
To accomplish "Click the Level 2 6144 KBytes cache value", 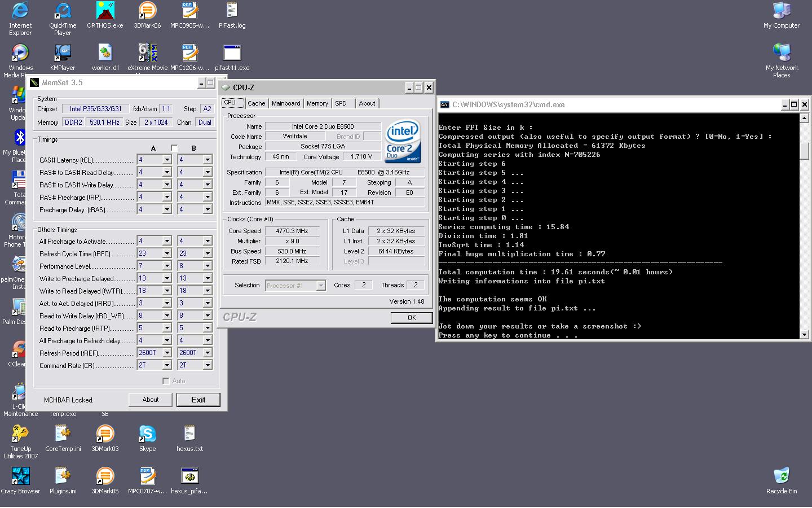I will pos(396,251).
